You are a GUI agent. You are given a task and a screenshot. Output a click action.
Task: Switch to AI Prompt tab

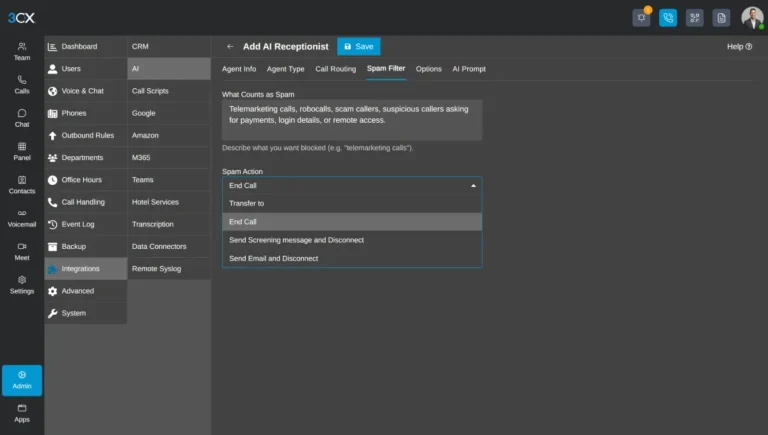(x=469, y=69)
